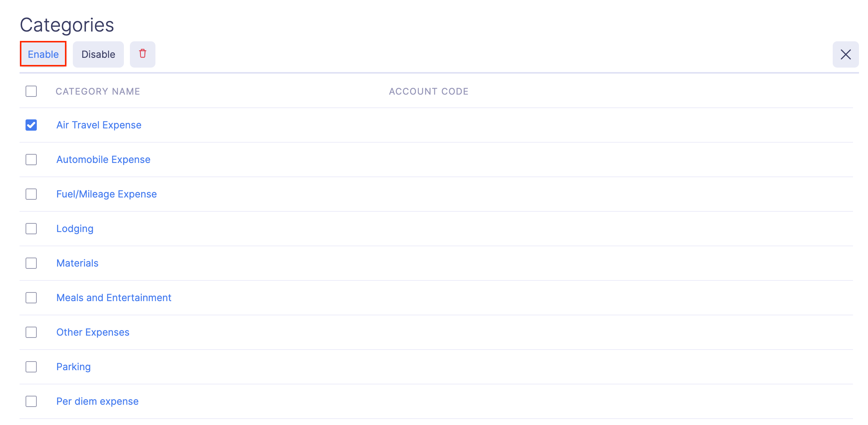Select the Fuel/Mileage Expense checkbox
The image size is (868, 425).
pyautogui.click(x=31, y=194)
